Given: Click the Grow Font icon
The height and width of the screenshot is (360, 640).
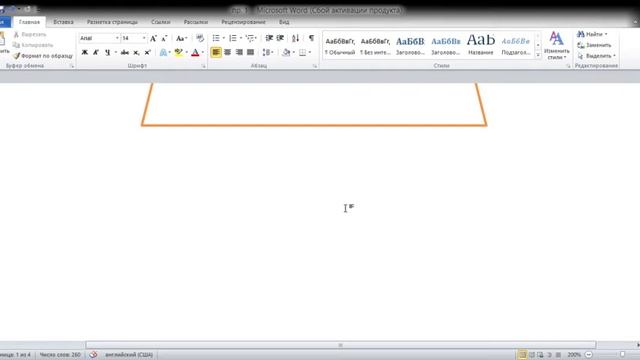Looking at the screenshot, I should [x=153, y=38].
